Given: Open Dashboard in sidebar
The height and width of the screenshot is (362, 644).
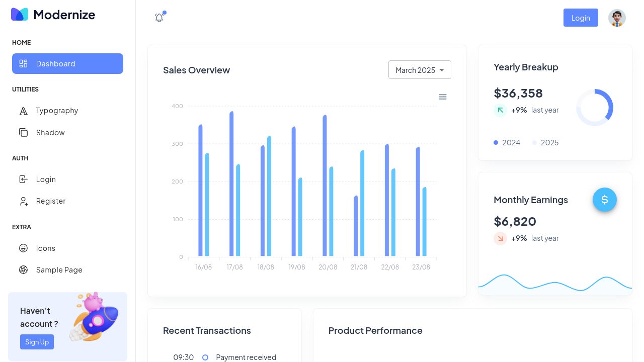Looking at the screenshot, I should 67,63.
